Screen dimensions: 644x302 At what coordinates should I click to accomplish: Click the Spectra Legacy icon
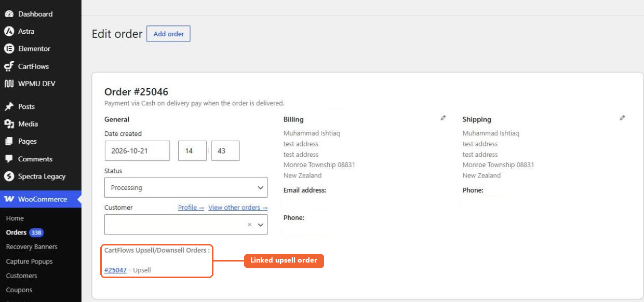[9, 176]
